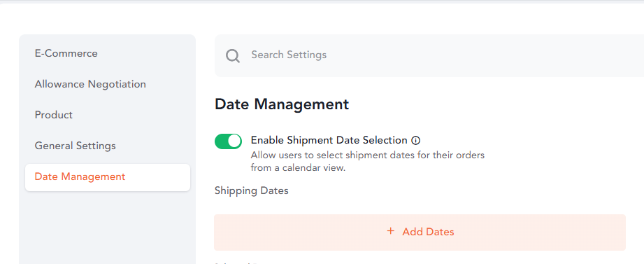Click the shipment dates calendar description text

click(x=368, y=162)
